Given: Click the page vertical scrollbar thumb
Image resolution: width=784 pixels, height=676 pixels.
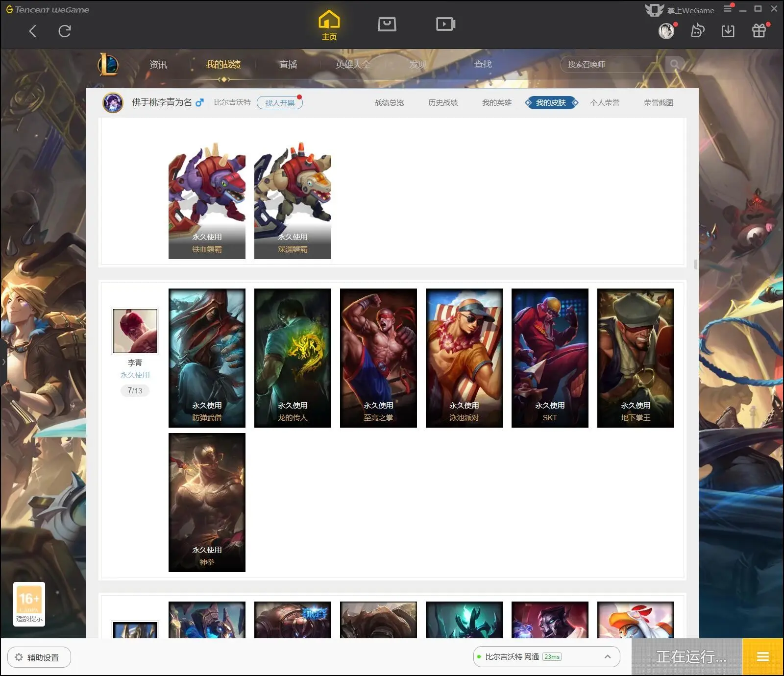Looking at the screenshot, I should pyautogui.click(x=696, y=264).
